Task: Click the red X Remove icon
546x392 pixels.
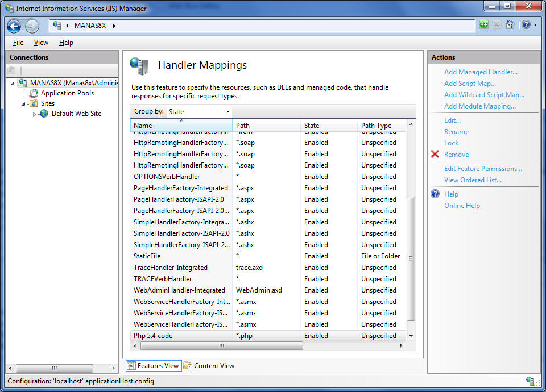Action: tap(435, 154)
